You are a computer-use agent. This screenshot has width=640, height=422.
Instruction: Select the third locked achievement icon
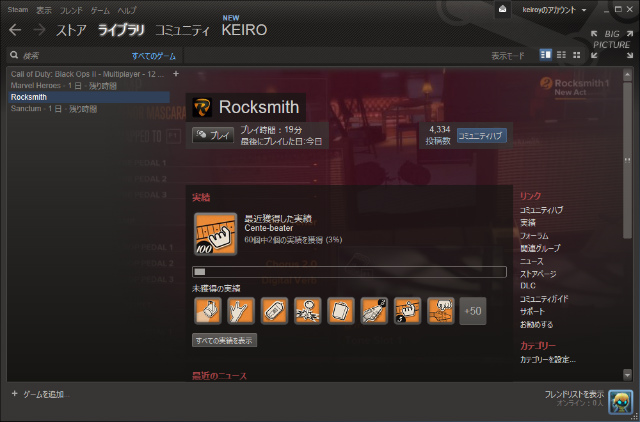click(274, 311)
